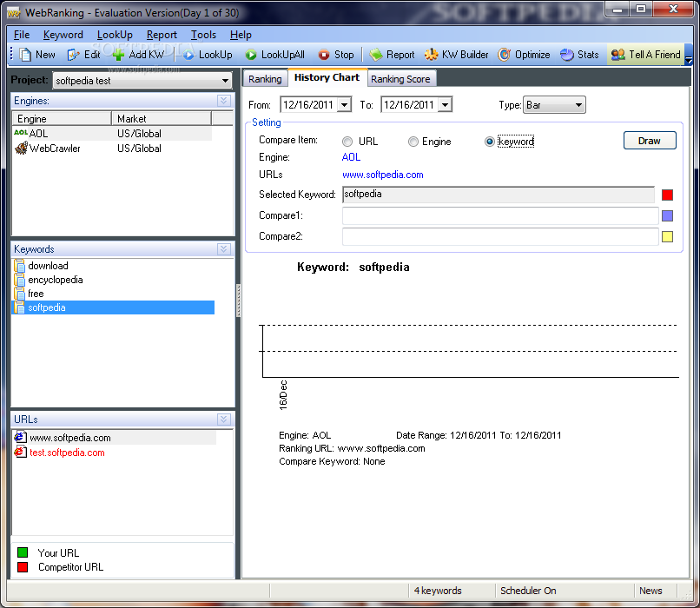Open Report from the toolbar icon
Screen dimensions: 700x608
[376, 55]
